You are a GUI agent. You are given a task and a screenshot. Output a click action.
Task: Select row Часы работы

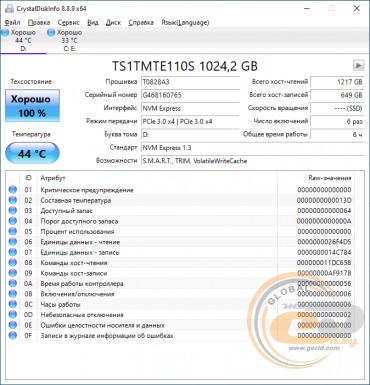[180, 304]
